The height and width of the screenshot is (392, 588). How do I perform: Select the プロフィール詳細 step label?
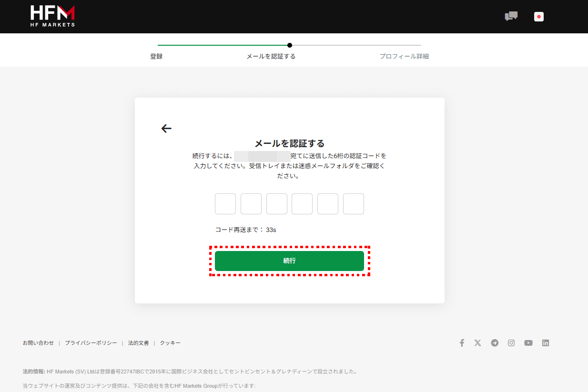click(404, 56)
